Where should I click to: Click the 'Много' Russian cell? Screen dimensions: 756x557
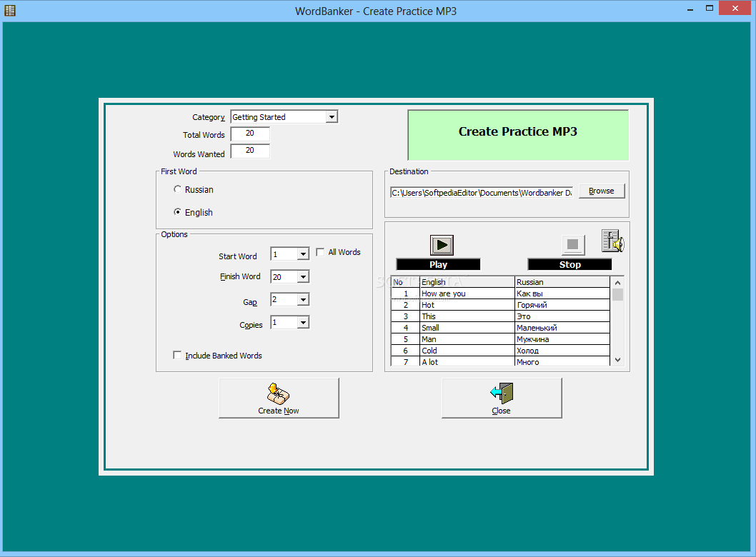tap(562, 361)
